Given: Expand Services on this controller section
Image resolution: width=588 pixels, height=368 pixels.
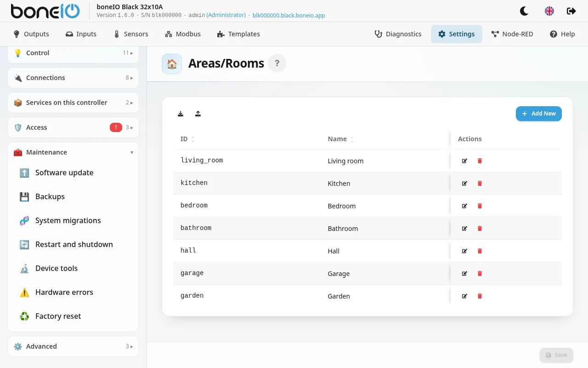Looking at the screenshot, I should coord(73,103).
